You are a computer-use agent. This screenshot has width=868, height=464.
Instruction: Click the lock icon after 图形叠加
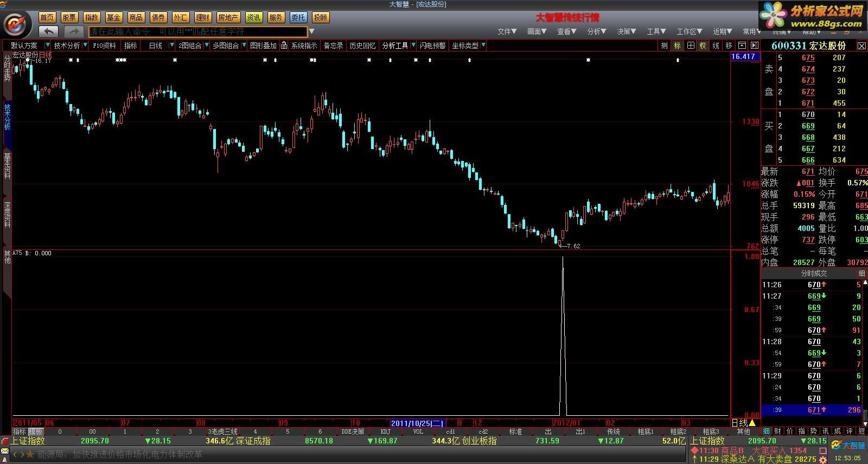click(284, 46)
